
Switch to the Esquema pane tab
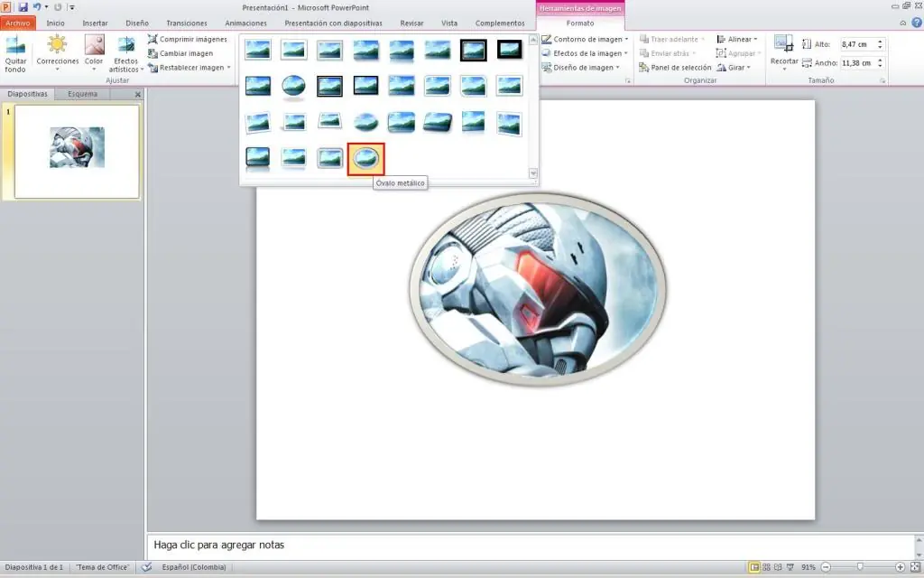82,94
